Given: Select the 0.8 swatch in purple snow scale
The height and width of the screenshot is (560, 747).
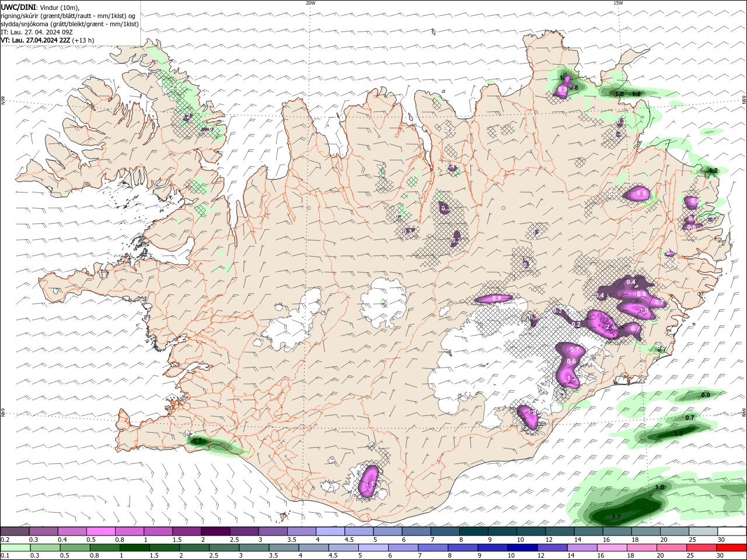Looking at the screenshot, I should [129, 531].
